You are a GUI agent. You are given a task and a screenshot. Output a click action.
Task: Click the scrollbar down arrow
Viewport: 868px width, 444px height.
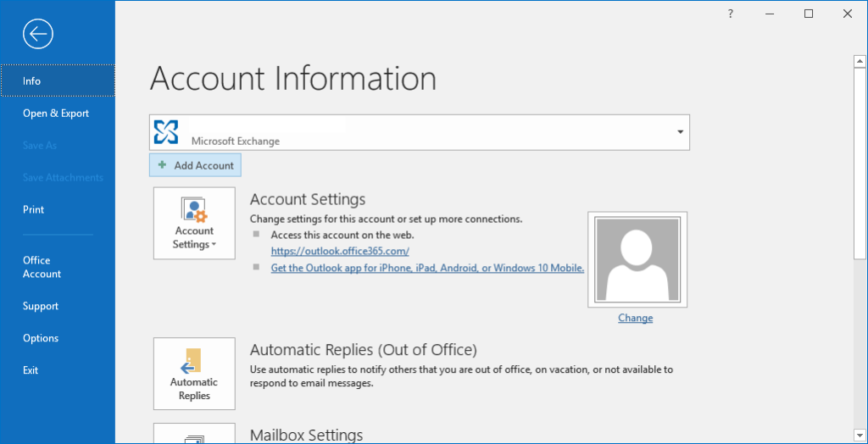860,435
